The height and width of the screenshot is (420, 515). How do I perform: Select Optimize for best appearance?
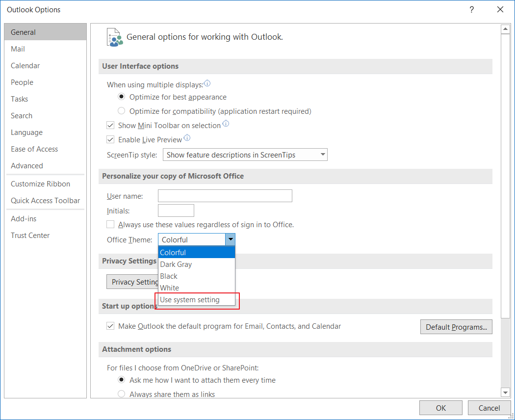[x=122, y=97]
